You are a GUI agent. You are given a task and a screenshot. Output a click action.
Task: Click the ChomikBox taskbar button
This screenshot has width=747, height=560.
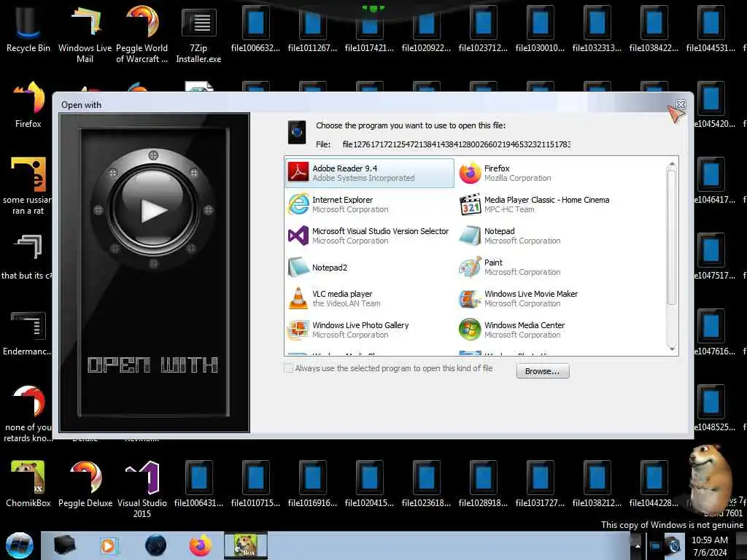pos(246,545)
